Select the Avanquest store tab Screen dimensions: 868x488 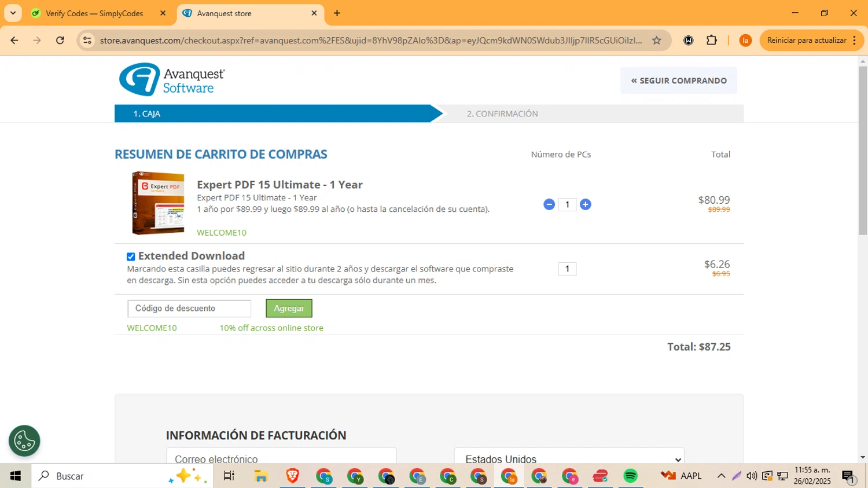225,13
